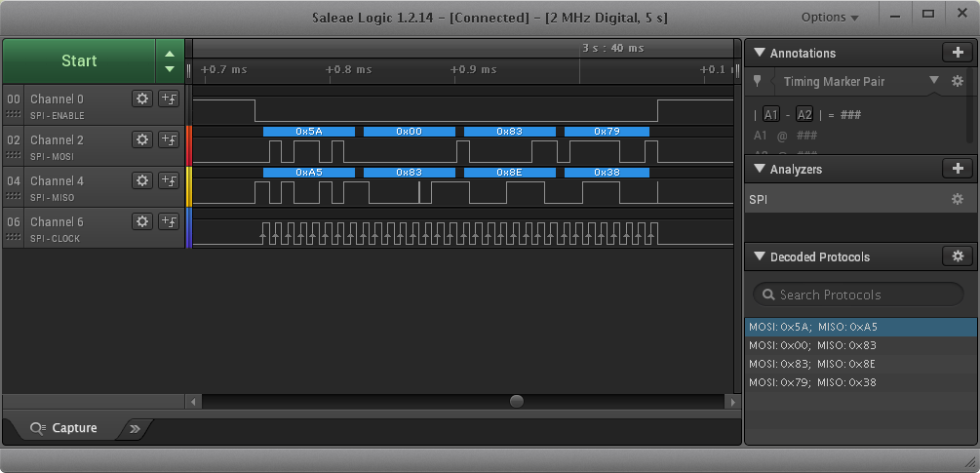
Task: Set trigger edge for Channel 0
Action: pos(169,99)
